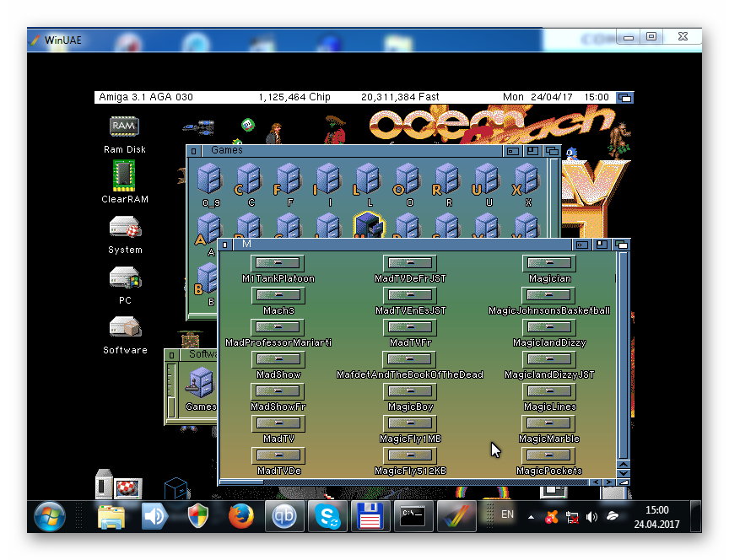The height and width of the screenshot is (560, 729).
Task: Open the Games drawer in Software window
Action: point(200,383)
